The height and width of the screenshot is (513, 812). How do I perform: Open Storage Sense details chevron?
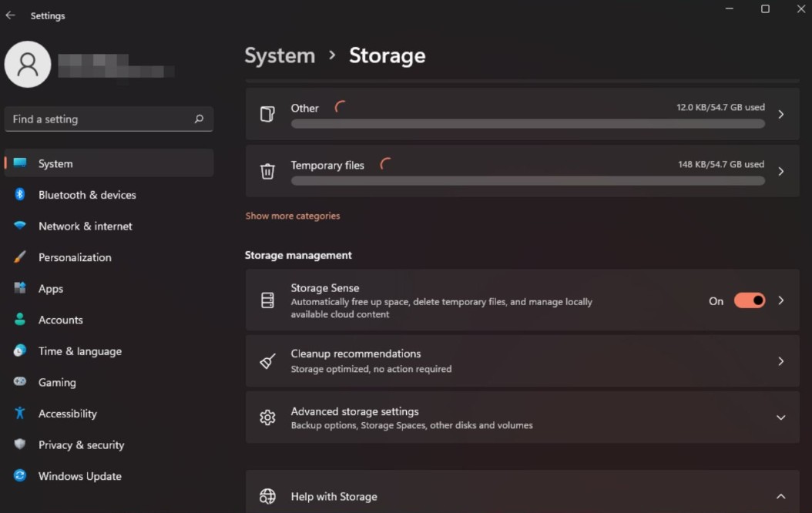[780, 300]
